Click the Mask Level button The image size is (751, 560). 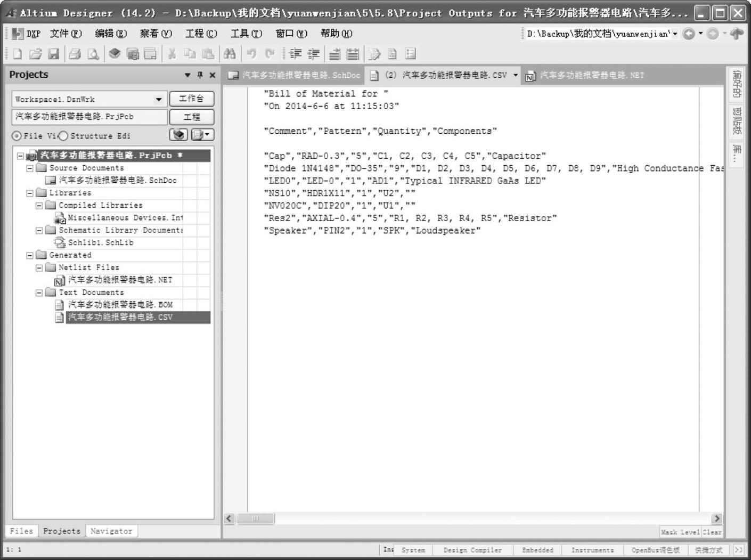(x=681, y=532)
